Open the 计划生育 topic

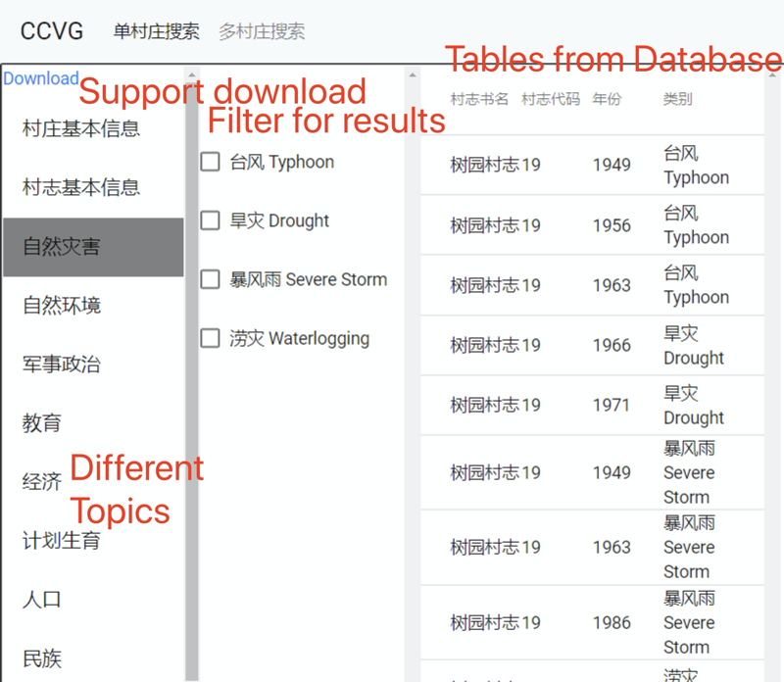click(x=93, y=541)
